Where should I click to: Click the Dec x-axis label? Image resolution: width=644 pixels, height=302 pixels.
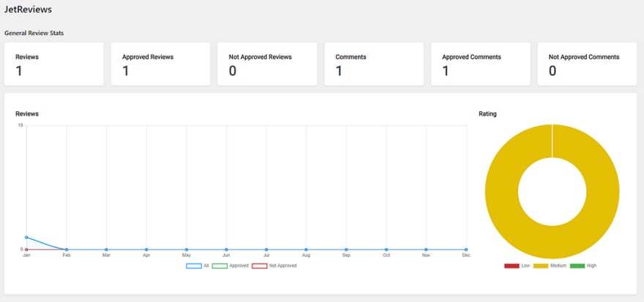pyautogui.click(x=466, y=255)
